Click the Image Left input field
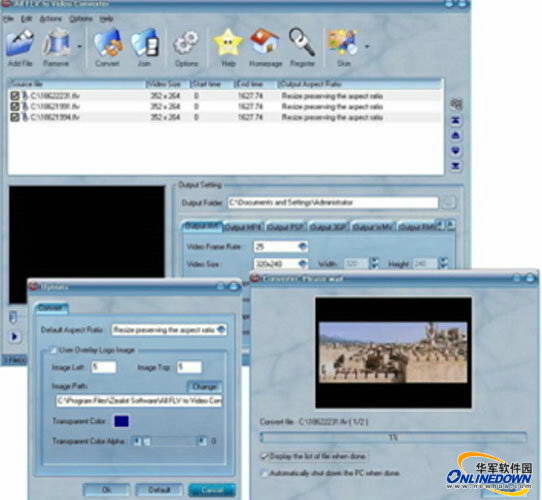 pos(104,367)
